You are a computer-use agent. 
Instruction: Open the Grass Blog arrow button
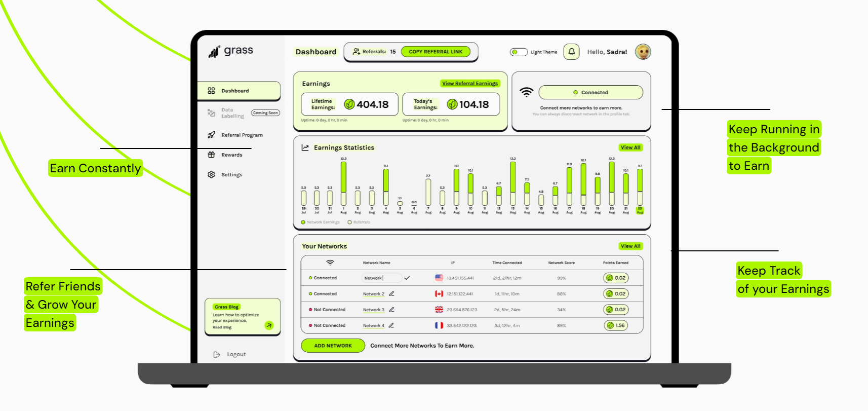(269, 325)
